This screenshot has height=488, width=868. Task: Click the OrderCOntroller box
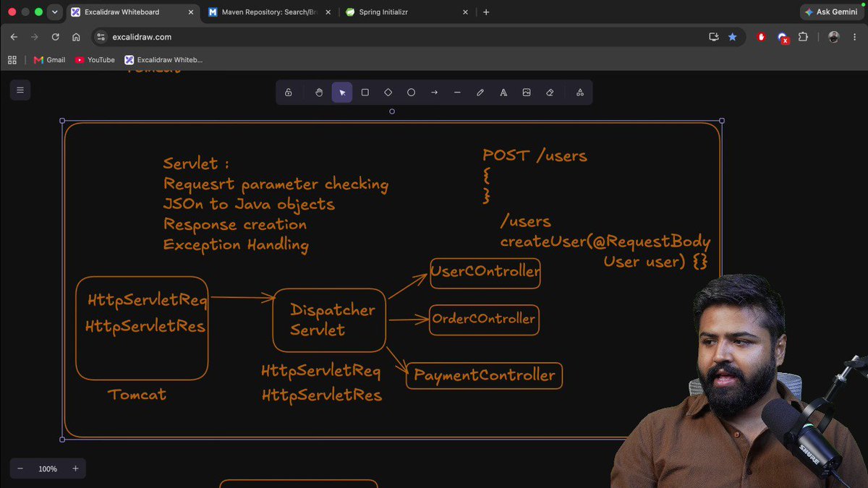point(484,320)
